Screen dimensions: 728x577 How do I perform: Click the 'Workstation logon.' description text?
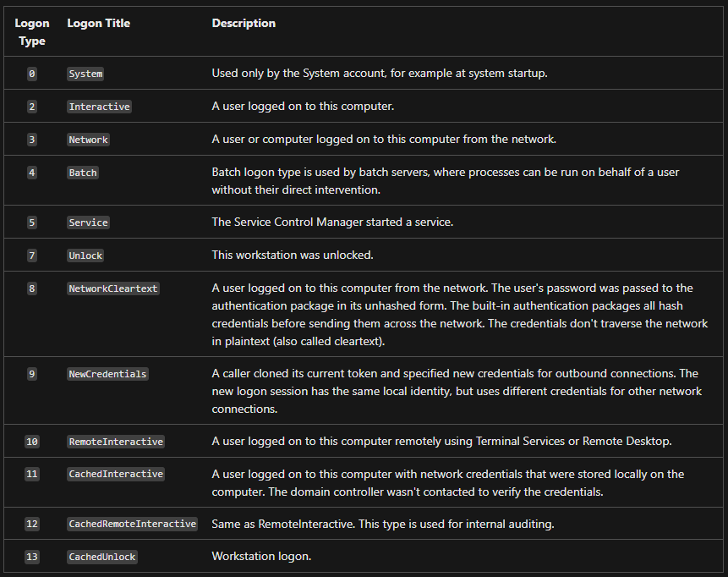260,558
